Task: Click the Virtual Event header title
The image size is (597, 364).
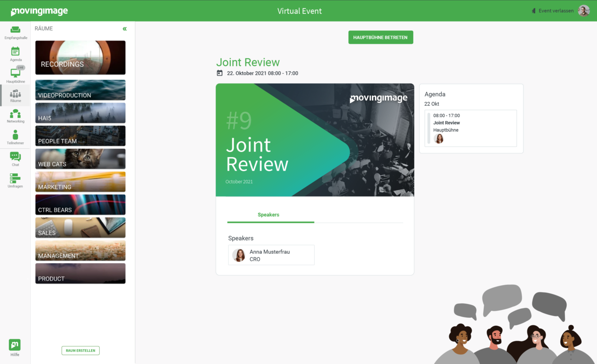Action: [x=299, y=11]
